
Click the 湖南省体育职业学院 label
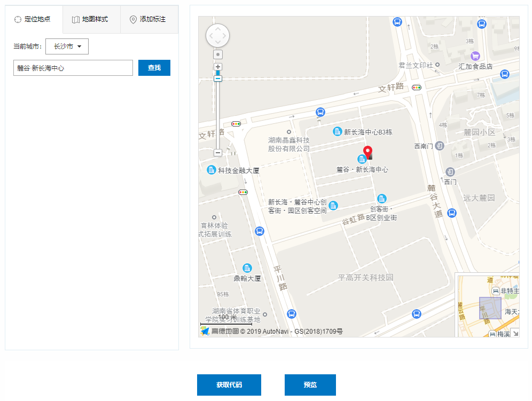pyautogui.click(x=233, y=315)
